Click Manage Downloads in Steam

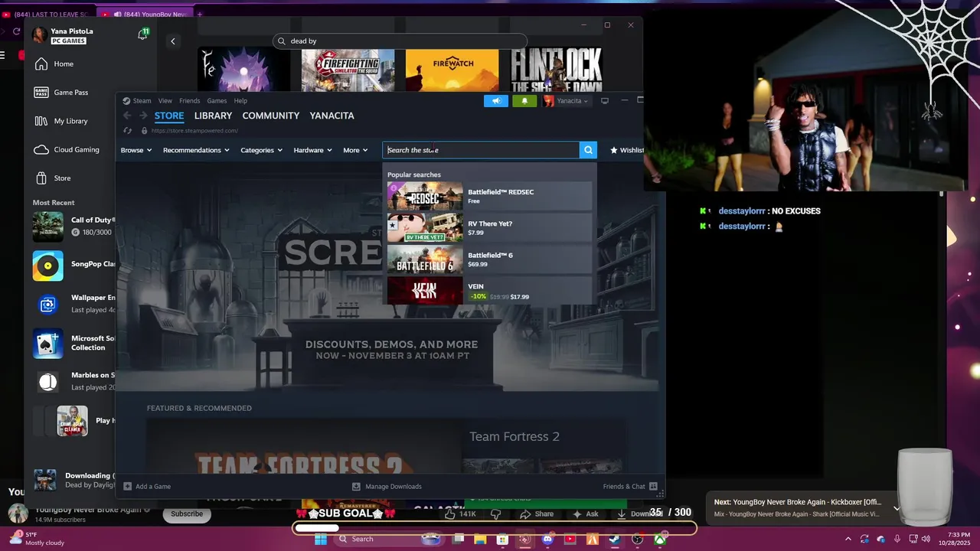pyautogui.click(x=387, y=486)
